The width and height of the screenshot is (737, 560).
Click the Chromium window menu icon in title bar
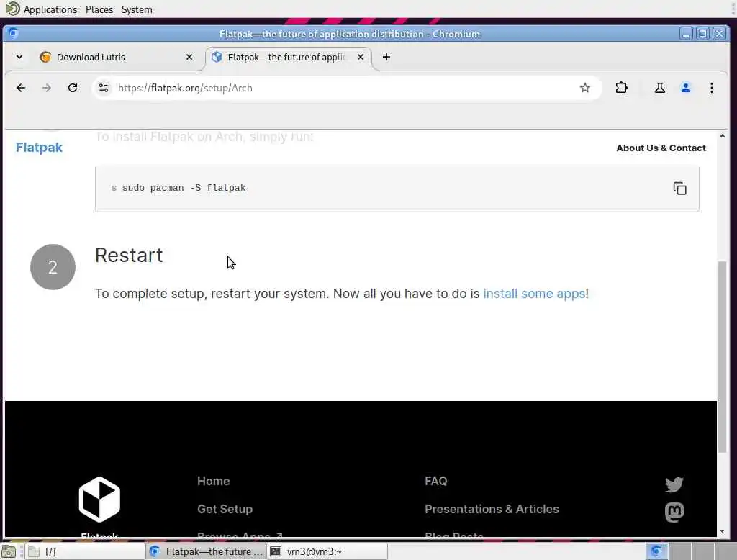(13, 33)
